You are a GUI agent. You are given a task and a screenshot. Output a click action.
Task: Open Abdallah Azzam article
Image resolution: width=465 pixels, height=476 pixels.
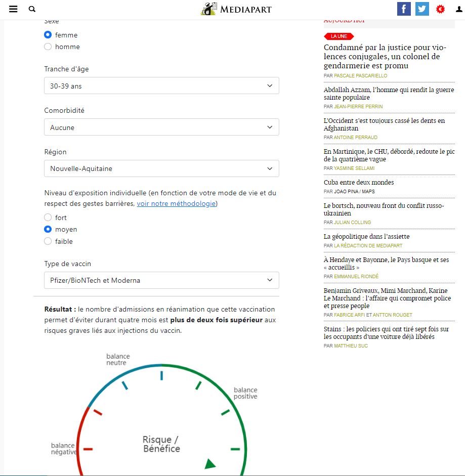389,94
